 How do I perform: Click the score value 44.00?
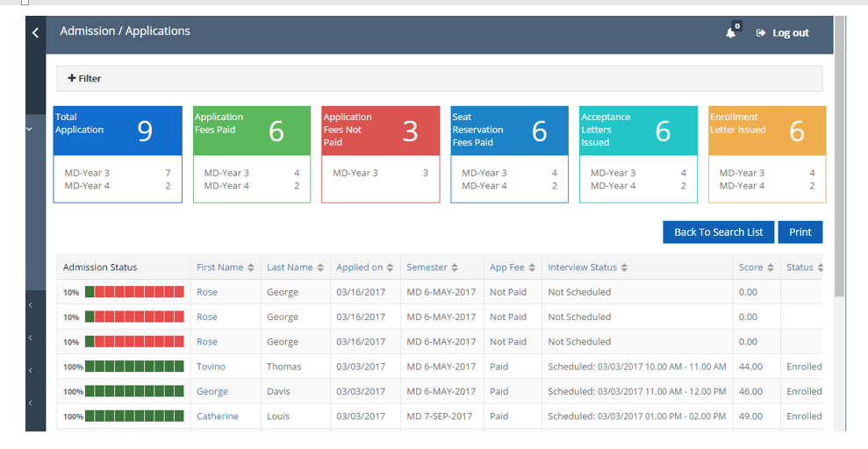(x=750, y=367)
